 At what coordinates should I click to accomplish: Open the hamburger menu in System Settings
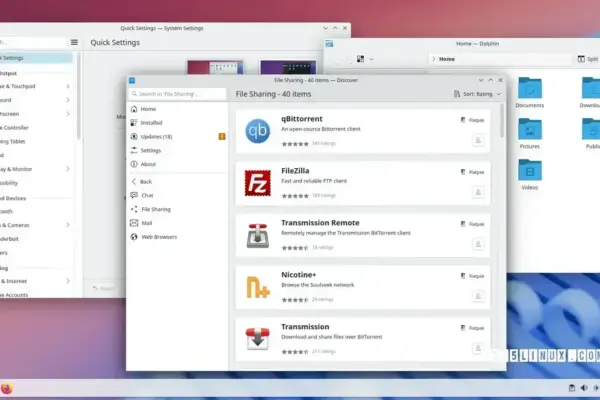pyautogui.click(x=74, y=42)
